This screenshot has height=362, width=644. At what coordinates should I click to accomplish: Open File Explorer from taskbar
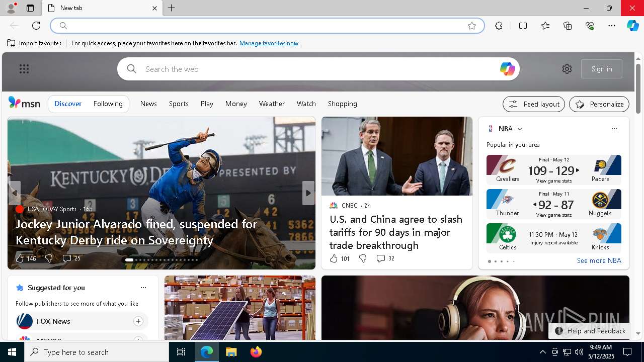(231, 352)
